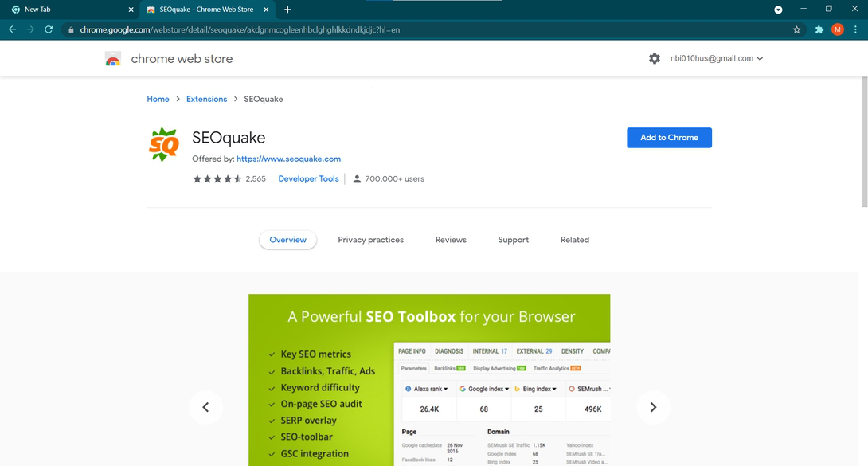868x466 pixels.
Task: Click the SEOquake SQ logo
Action: click(x=164, y=144)
